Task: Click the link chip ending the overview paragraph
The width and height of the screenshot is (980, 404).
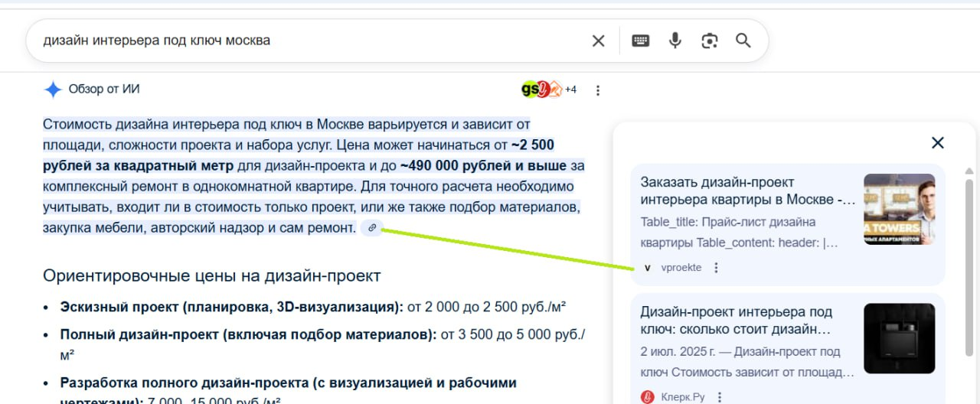Action: (371, 227)
